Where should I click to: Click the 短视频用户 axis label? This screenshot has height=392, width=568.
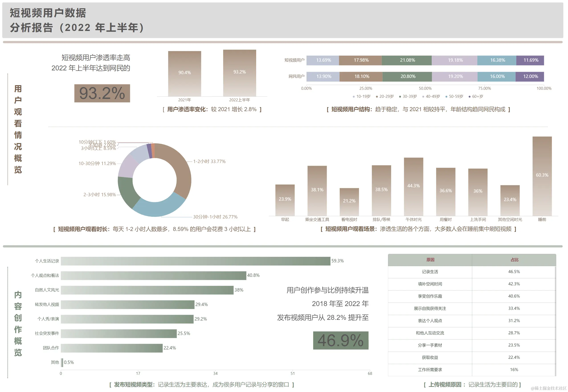(295, 59)
